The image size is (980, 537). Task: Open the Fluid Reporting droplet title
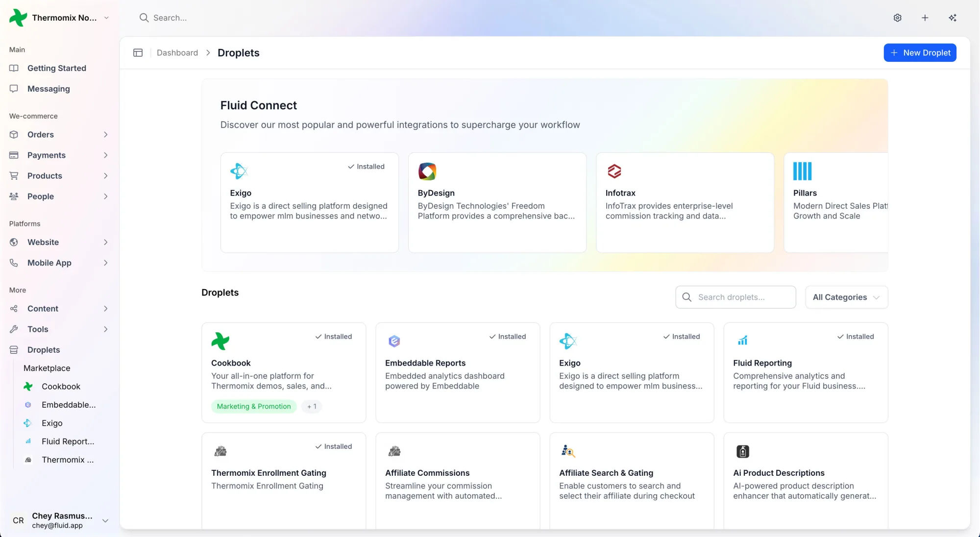click(762, 363)
